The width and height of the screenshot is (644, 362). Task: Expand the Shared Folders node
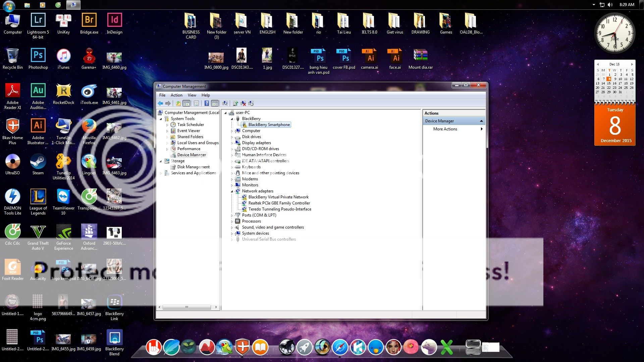point(167,137)
